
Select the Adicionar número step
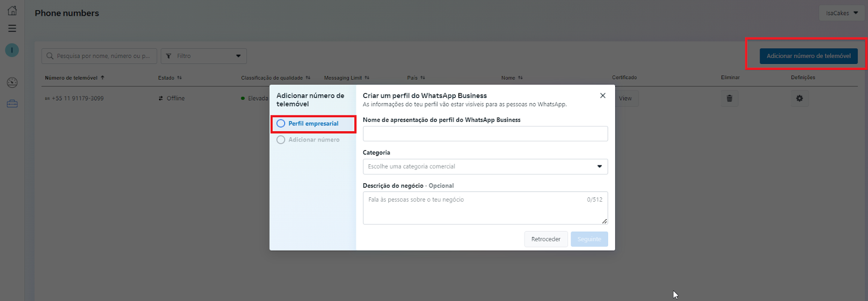pos(313,140)
